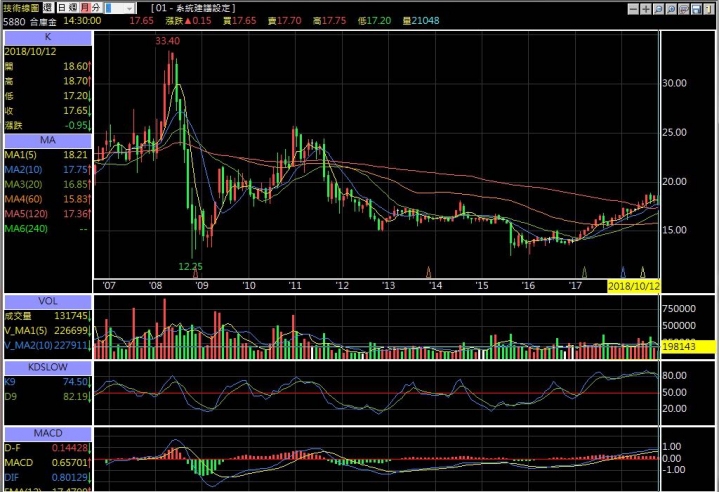Click the MA1(5) row

tap(48, 155)
